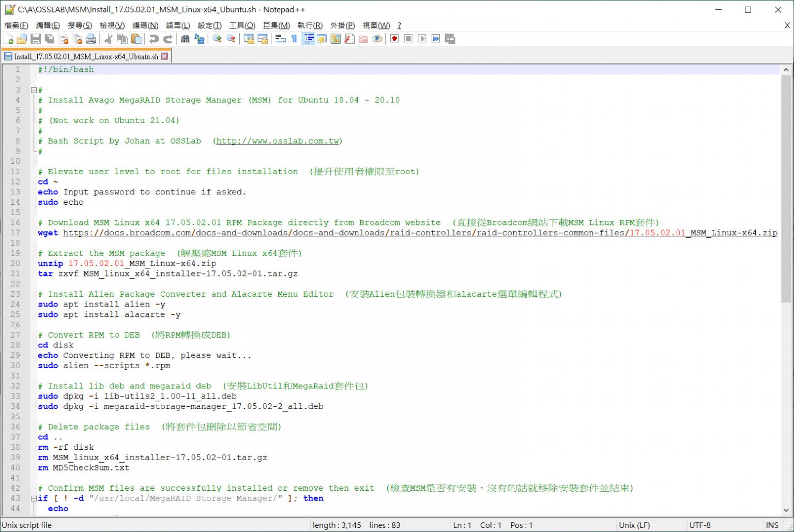Click the Open file folder icon
The width and height of the screenshot is (794, 532).
tap(22, 39)
